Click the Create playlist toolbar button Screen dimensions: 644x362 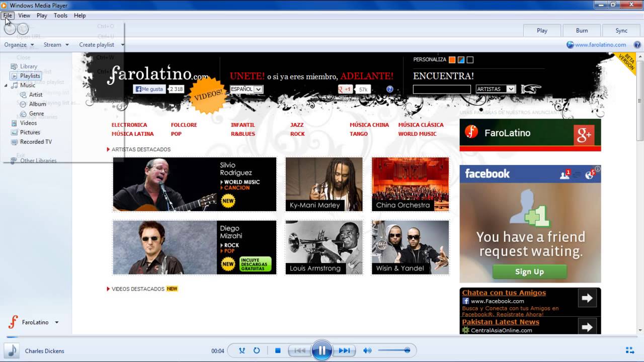[97, 45]
